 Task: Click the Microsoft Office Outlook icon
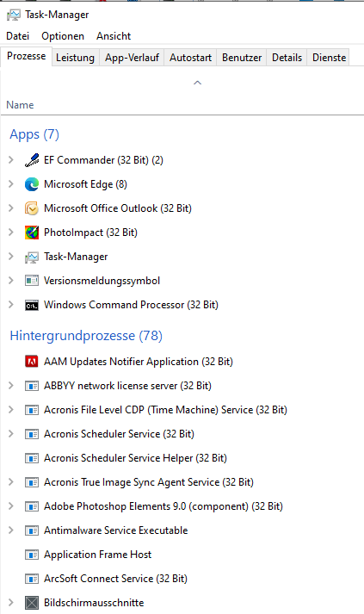[32, 208]
